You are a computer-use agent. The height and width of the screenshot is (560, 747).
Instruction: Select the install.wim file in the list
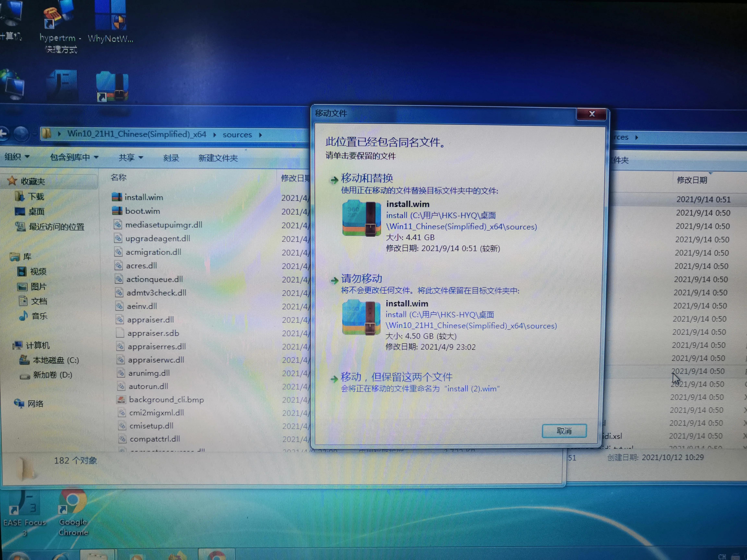(144, 197)
